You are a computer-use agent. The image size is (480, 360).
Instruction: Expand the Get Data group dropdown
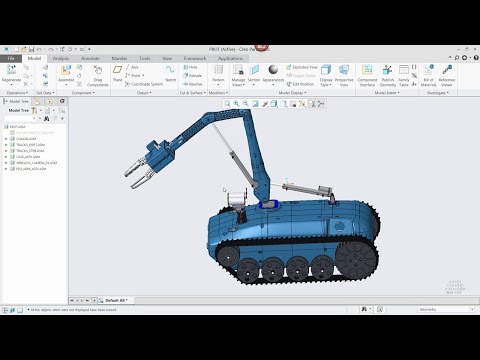[45, 93]
